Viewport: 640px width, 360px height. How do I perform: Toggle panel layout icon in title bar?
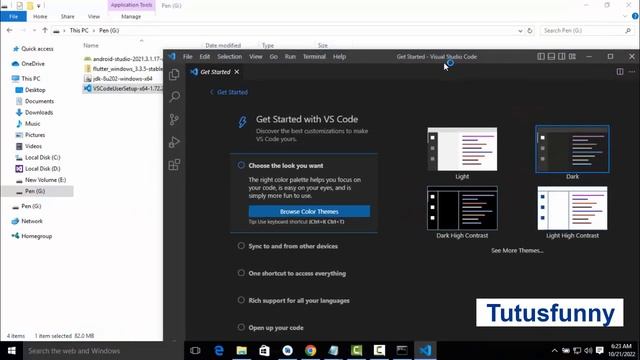point(551,56)
